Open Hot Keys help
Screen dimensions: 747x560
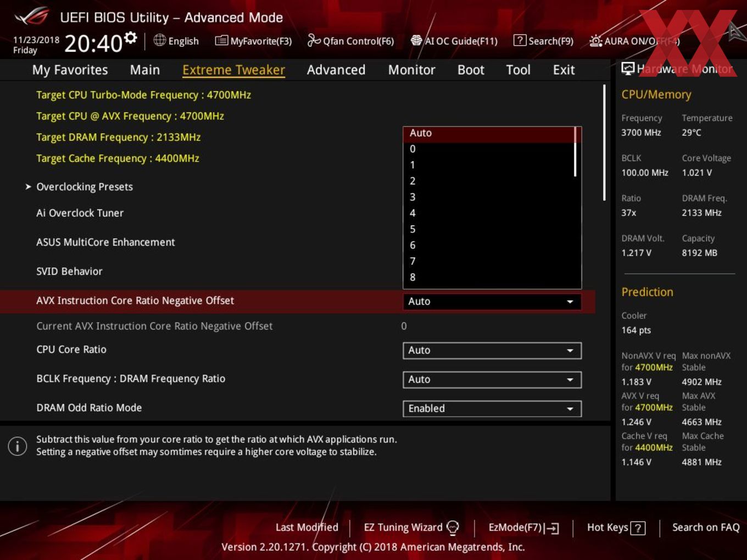pyautogui.click(x=616, y=528)
